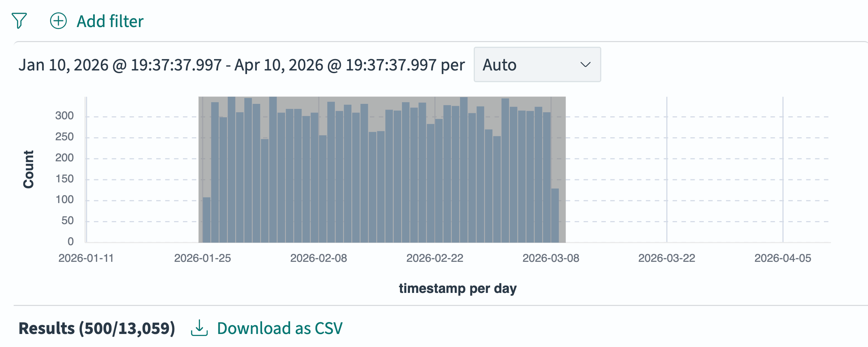Click the 2026-02-22 x-axis date label

(434, 258)
